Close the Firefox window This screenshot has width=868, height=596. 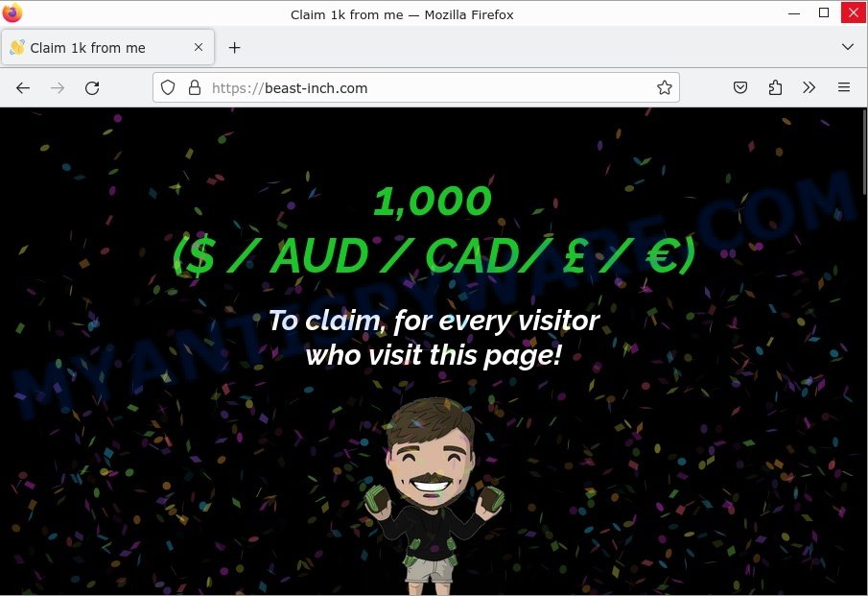[854, 13]
